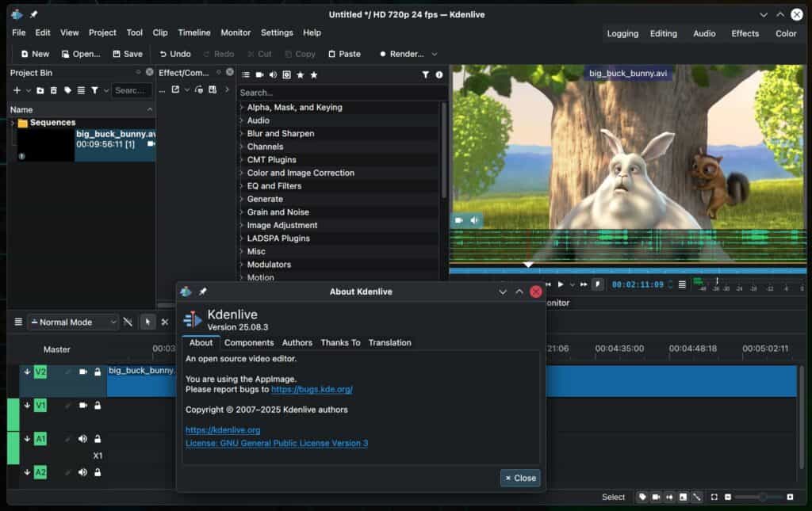
Task: Open the Timeline menu
Action: (194, 32)
